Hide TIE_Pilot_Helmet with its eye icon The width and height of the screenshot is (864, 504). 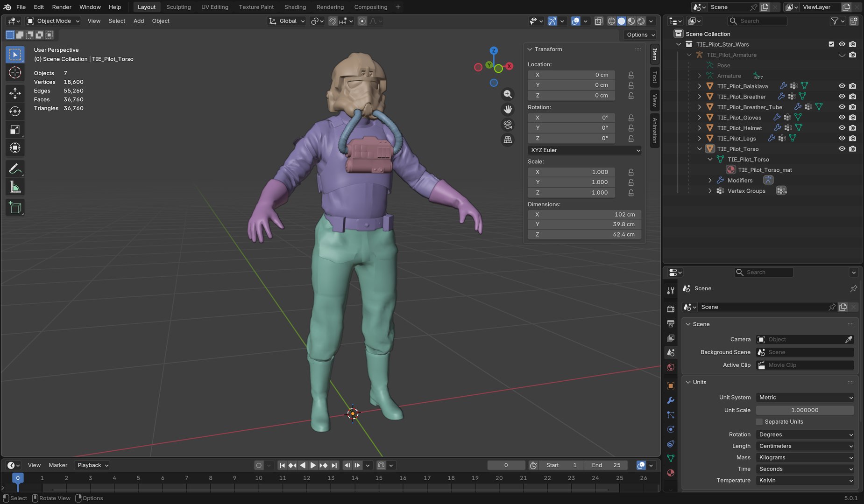coord(842,128)
